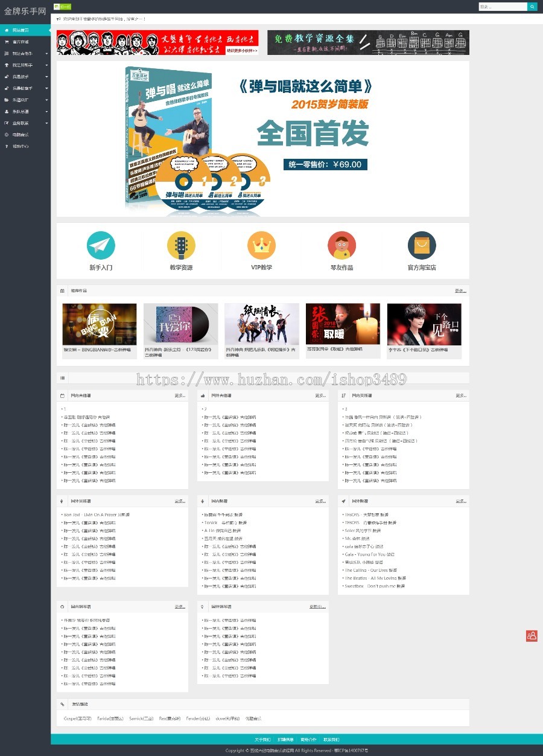Expand the 我是吉他手 sidebar menu
This screenshot has width=543, height=756.
[x=24, y=54]
